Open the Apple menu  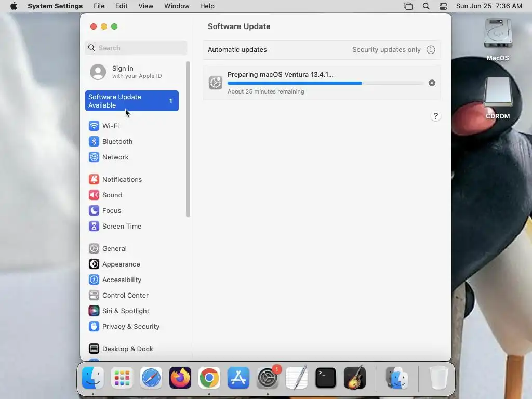point(14,6)
